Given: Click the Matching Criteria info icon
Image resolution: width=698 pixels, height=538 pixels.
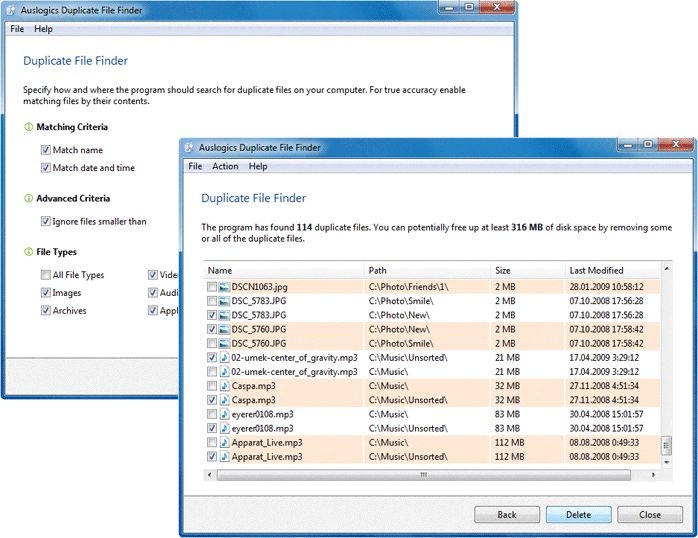Looking at the screenshot, I should pos(28,127).
